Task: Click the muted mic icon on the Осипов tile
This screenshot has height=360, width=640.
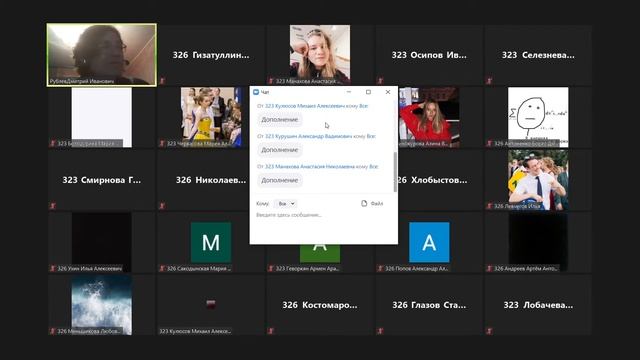Action: 380,81
